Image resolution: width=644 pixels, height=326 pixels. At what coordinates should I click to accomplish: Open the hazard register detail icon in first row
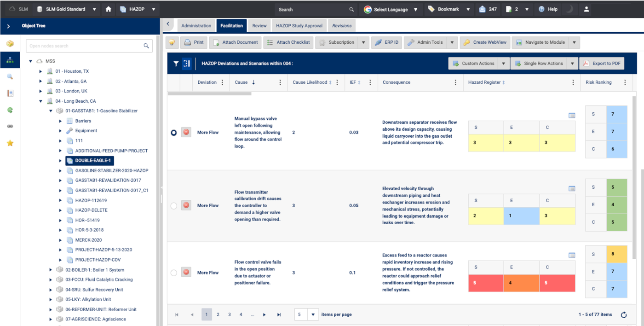572,115
